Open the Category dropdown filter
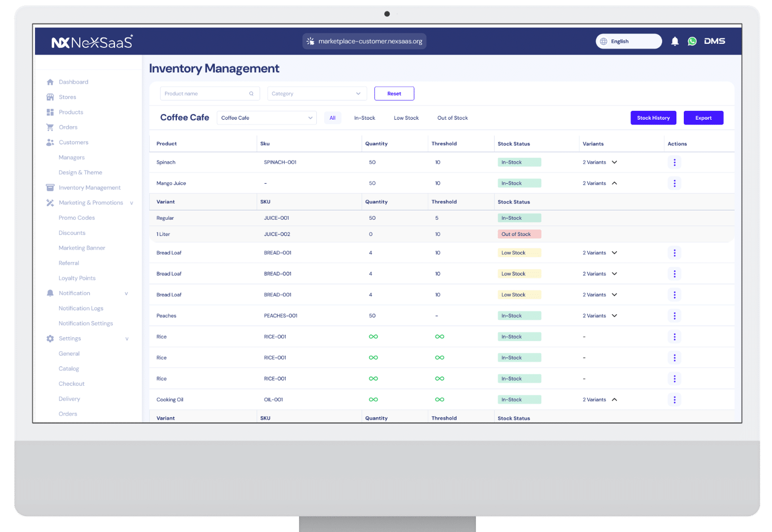Image resolution: width=772 pixels, height=532 pixels. [316, 94]
